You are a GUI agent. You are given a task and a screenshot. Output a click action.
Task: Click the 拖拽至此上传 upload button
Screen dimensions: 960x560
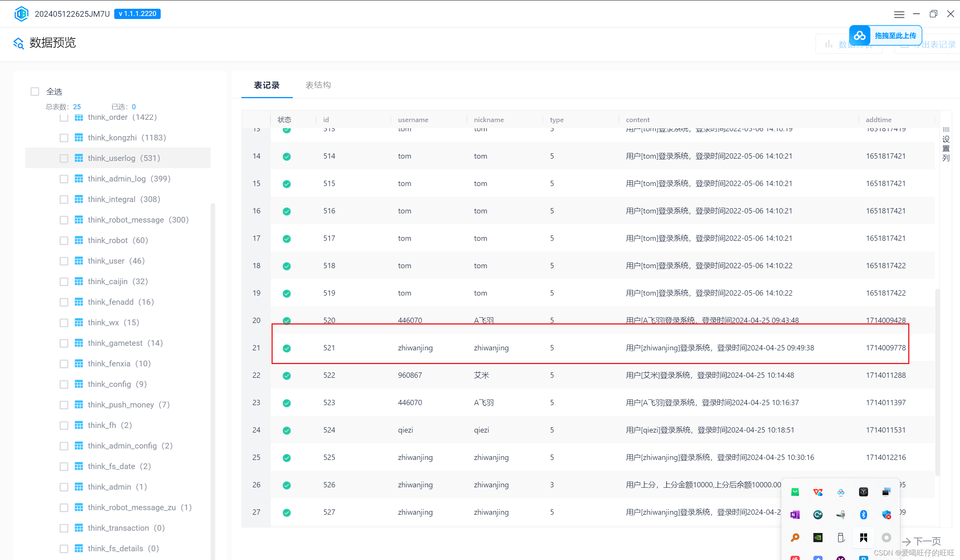click(x=895, y=36)
